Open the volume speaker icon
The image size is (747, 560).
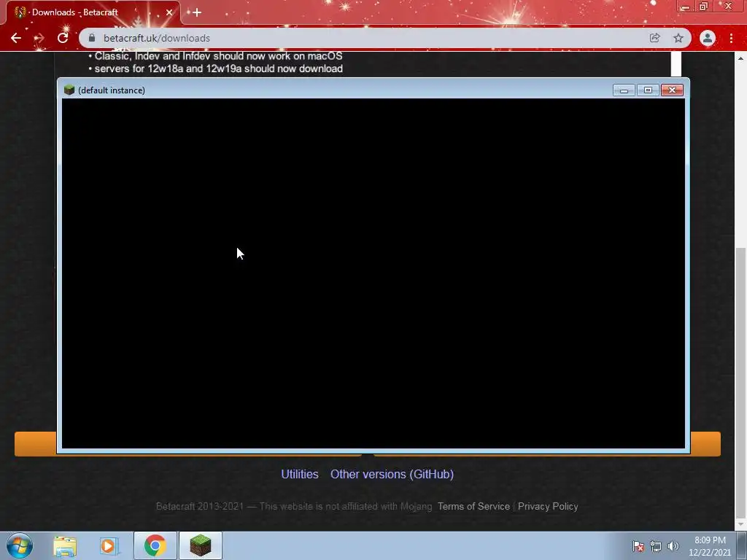tap(673, 546)
